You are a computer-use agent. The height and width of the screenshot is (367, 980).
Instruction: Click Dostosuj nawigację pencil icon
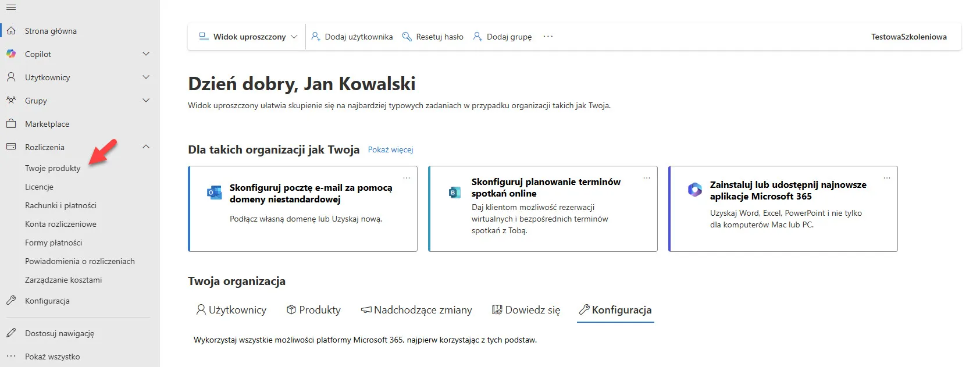pyautogui.click(x=11, y=333)
